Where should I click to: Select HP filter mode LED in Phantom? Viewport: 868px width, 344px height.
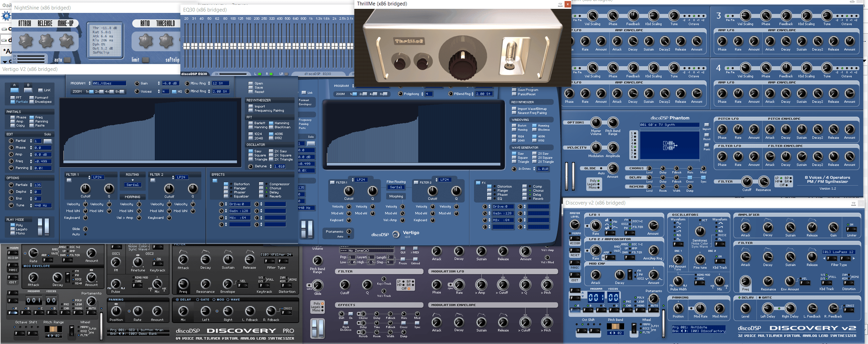pyautogui.click(x=781, y=181)
